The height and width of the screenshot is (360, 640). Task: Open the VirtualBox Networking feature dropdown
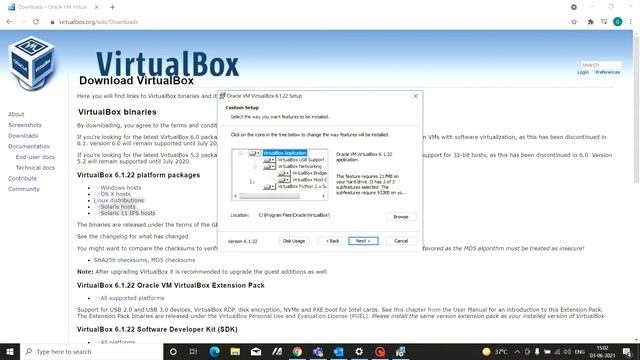[269, 167]
